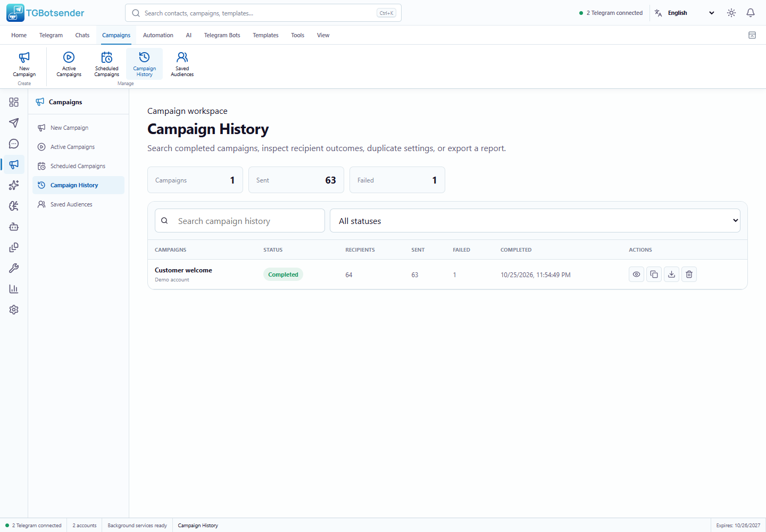766x532 pixels.
Task: Open the notifications bell
Action: pyautogui.click(x=751, y=13)
